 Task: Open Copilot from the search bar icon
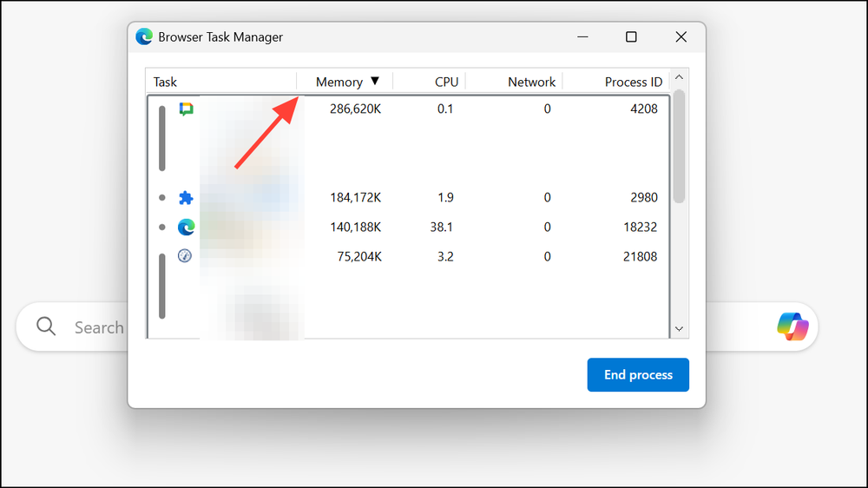coord(792,326)
